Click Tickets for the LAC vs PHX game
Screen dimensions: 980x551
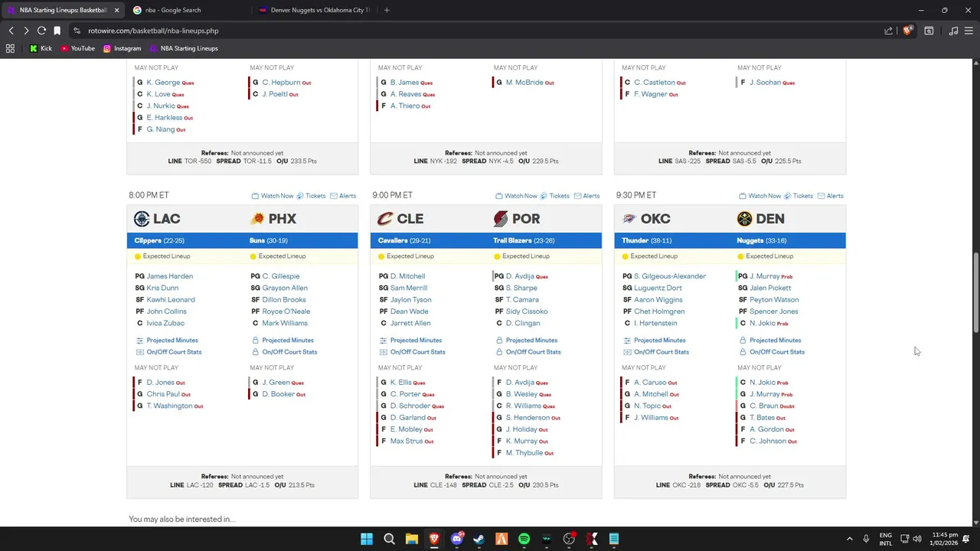(311, 196)
